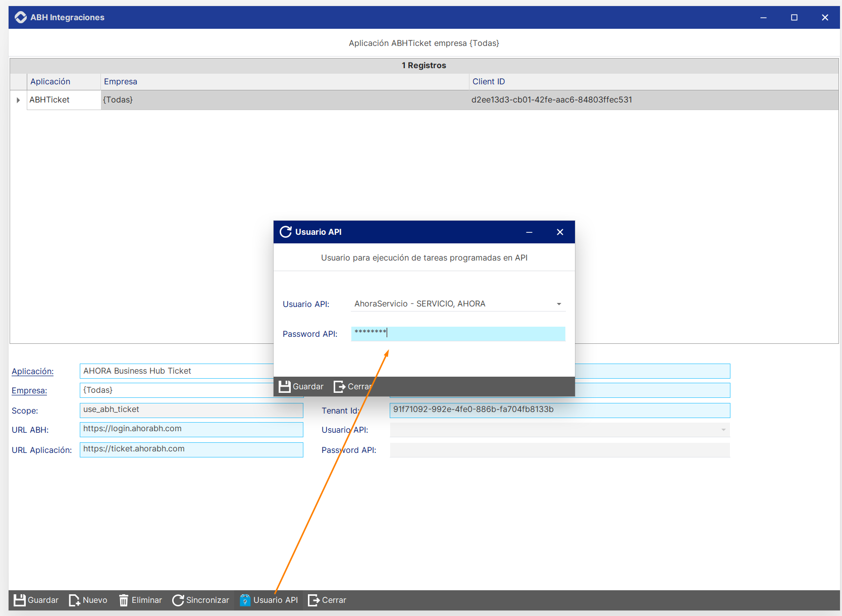Select the ABHTicket cell in grid

[64, 100]
